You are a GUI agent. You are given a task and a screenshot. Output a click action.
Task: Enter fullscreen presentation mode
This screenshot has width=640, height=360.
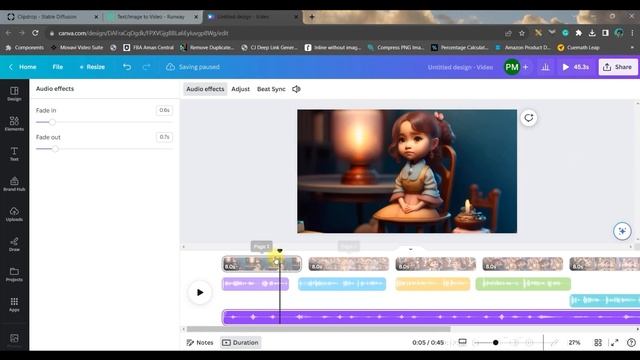pos(614,342)
